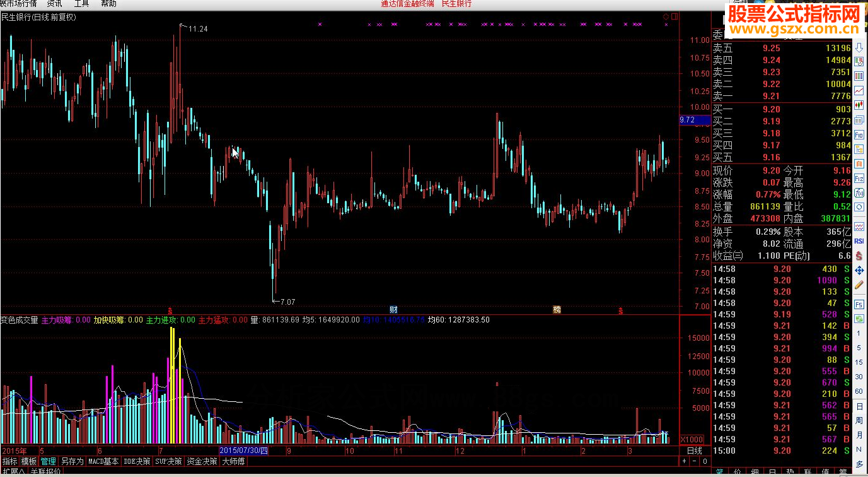Viewport: 868px width, 477px height.
Task: Open the quote list icon below down-arrow
Action: click(x=859, y=62)
